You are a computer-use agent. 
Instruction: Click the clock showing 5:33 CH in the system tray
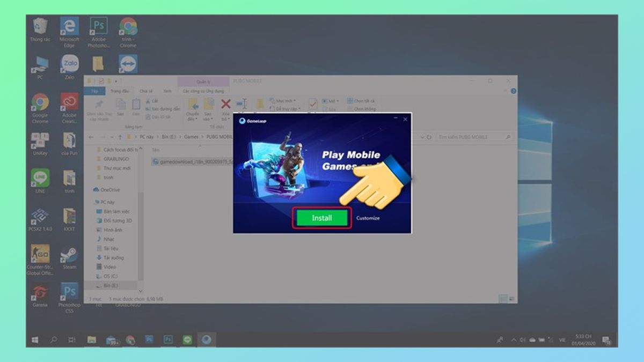click(x=582, y=339)
